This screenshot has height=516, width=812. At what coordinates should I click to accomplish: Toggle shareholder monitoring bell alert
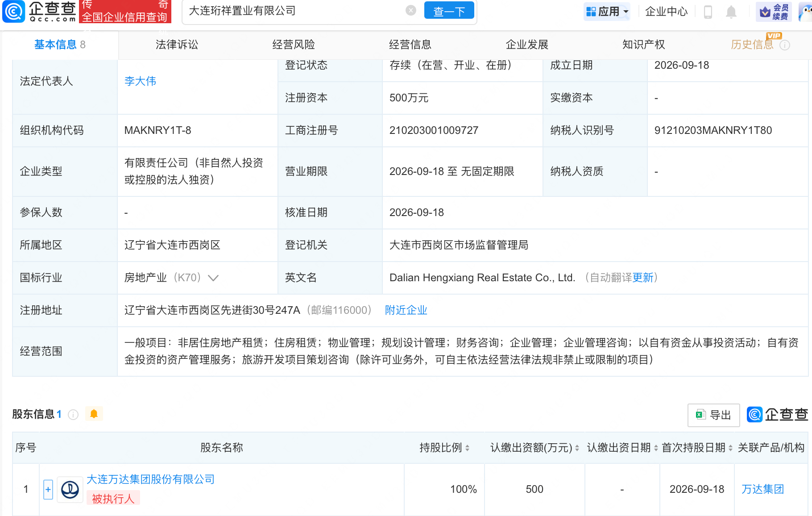[94, 414]
